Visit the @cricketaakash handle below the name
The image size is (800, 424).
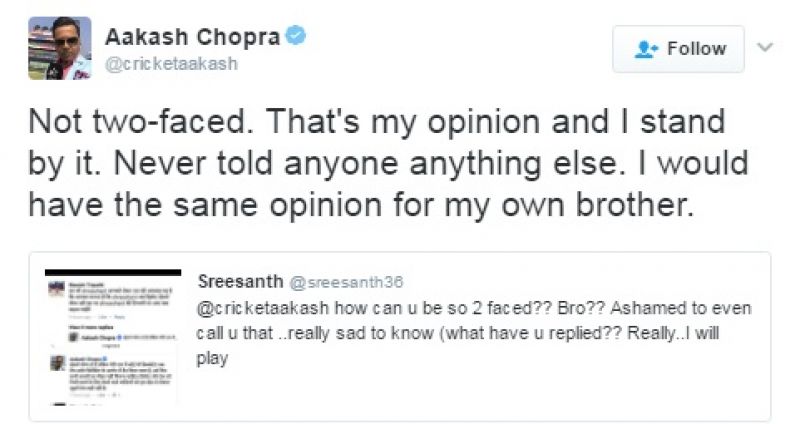pyautogui.click(x=171, y=64)
